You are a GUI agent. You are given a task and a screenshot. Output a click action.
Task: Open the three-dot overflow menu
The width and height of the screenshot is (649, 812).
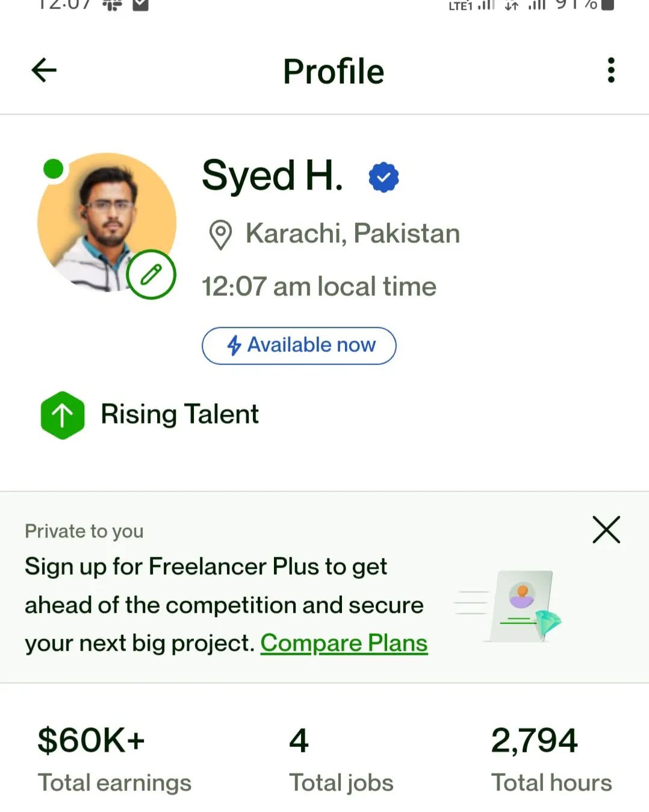pos(610,70)
